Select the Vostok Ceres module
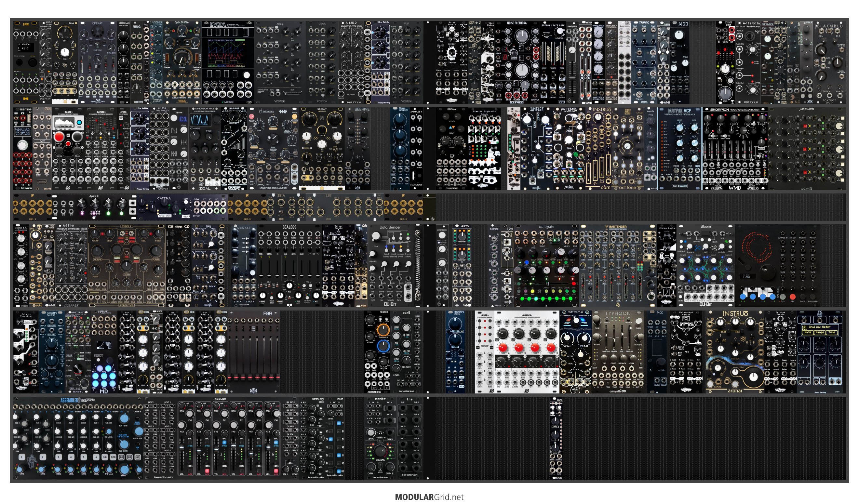Image resolution: width=859 pixels, height=504 pixels. tap(322, 62)
